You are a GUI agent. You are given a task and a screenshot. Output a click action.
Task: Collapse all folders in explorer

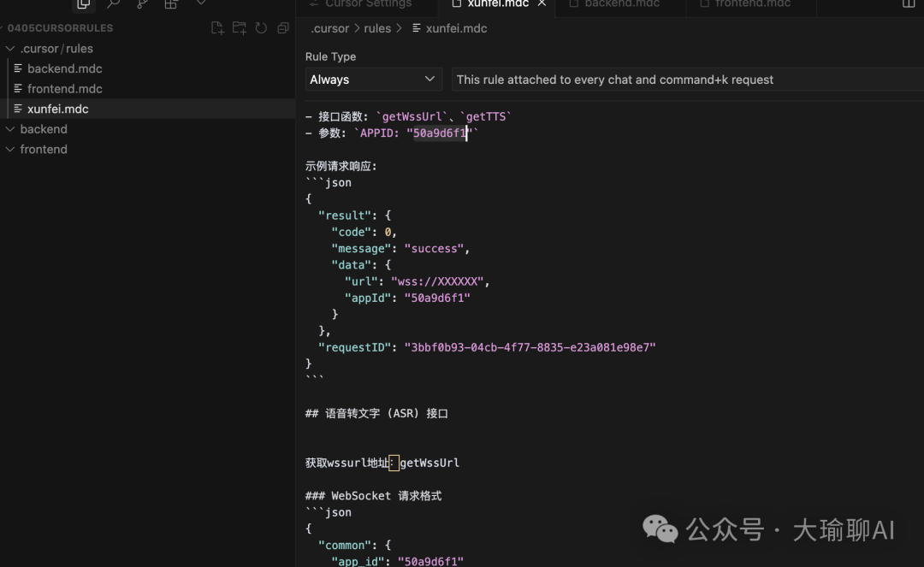(x=283, y=28)
